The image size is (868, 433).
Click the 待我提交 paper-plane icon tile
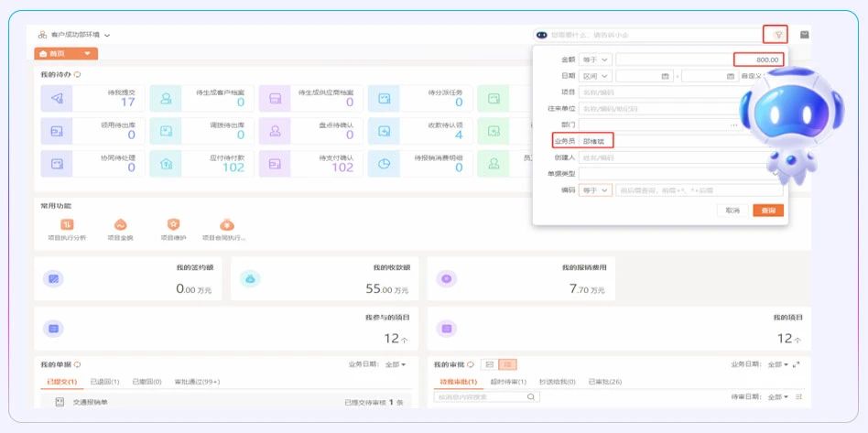click(57, 98)
